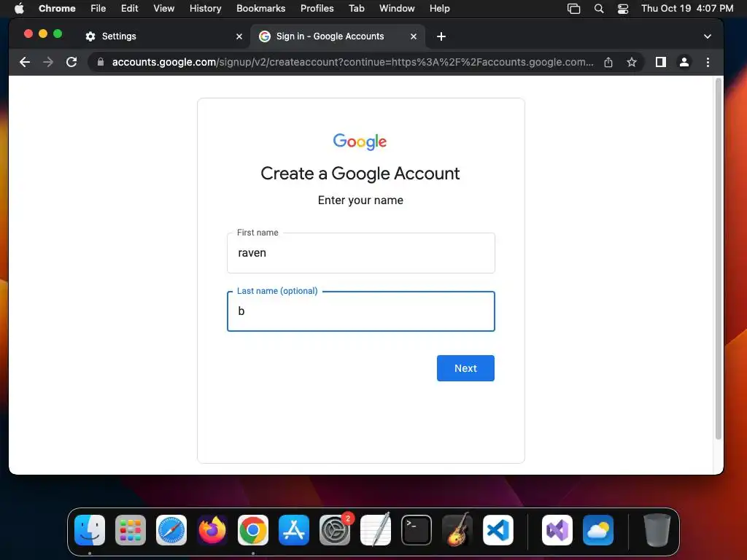This screenshot has width=747, height=560.
Task: Open the History menu
Action: tap(205, 9)
